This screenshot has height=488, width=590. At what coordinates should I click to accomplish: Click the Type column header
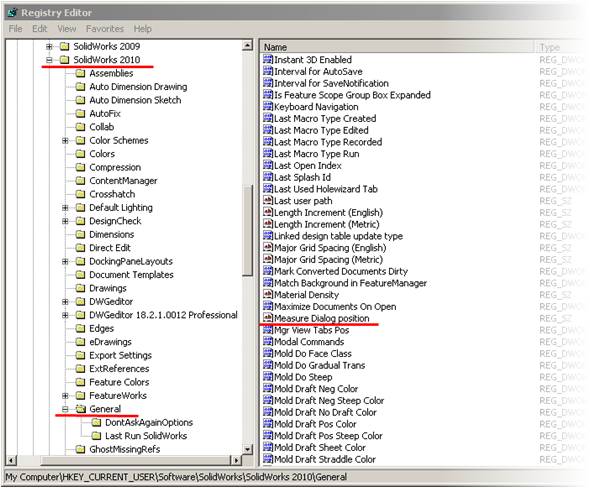tap(562, 47)
